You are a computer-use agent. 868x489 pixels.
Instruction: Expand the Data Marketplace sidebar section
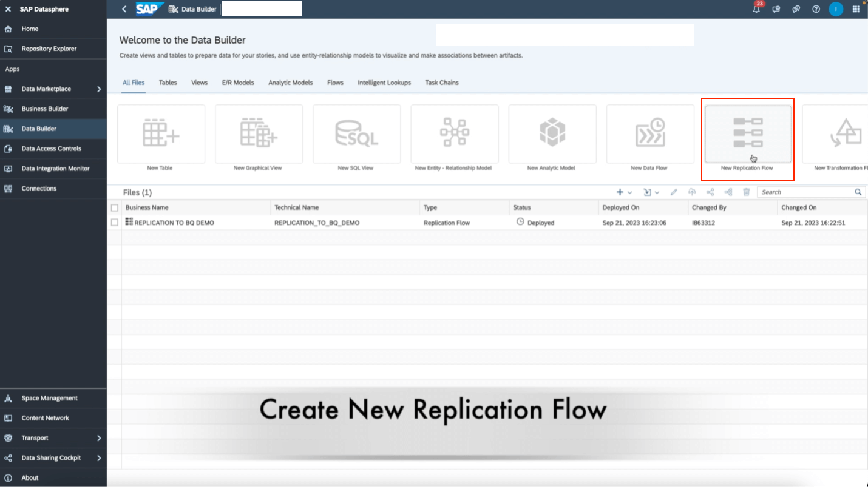pyautogui.click(x=47, y=89)
